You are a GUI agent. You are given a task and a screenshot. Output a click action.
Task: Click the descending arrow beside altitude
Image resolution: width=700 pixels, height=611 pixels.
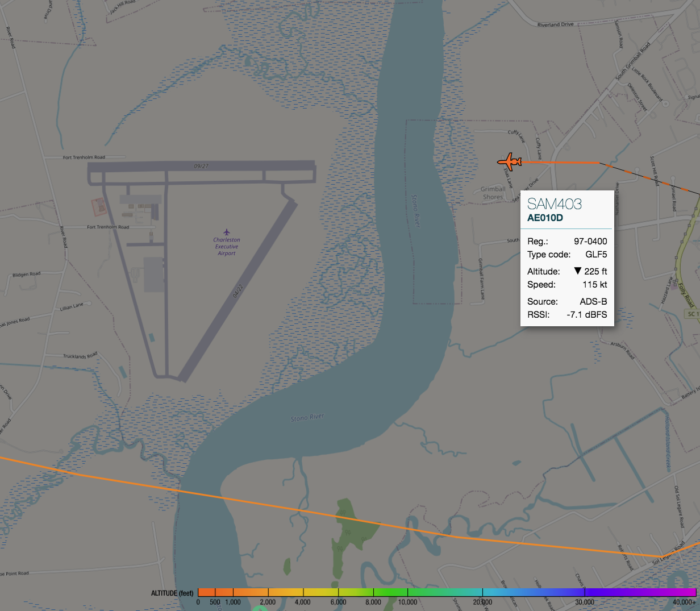pyautogui.click(x=578, y=271)
